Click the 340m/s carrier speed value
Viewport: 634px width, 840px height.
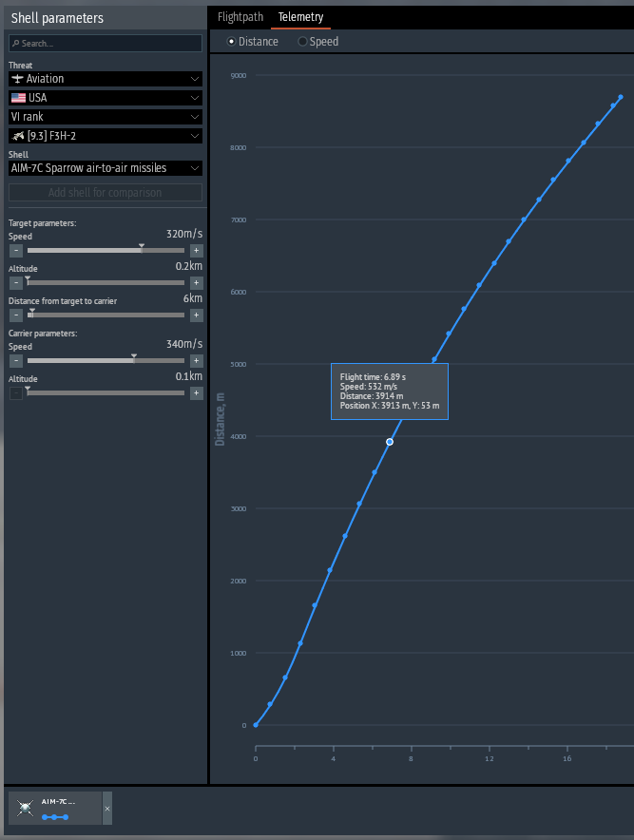coord(184,344)
